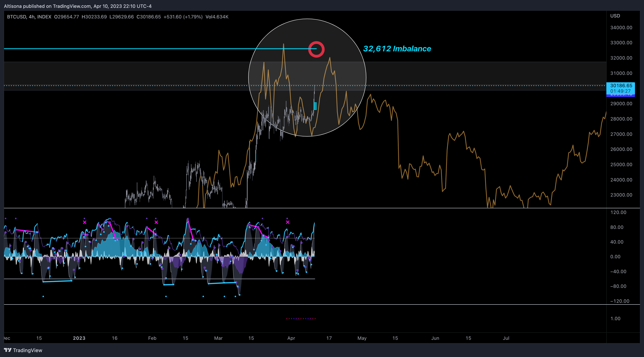Click the 27000.00 price axis label
The width and height of the screenshot is (644, 357).
coord(621,134)
